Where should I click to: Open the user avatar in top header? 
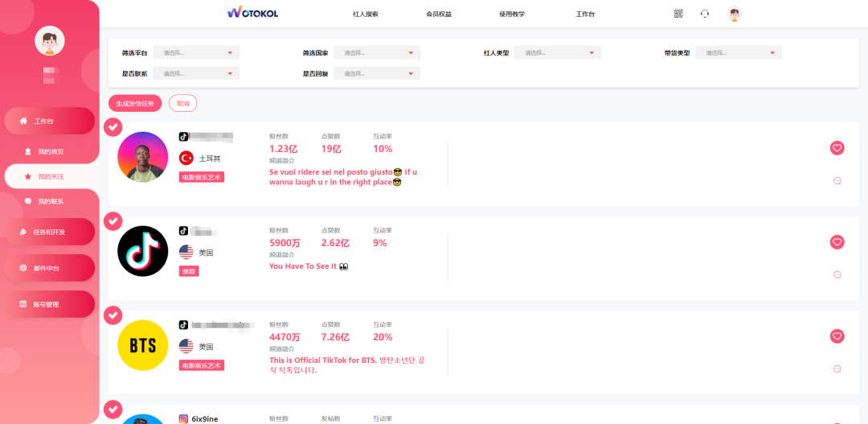(734, 14)
